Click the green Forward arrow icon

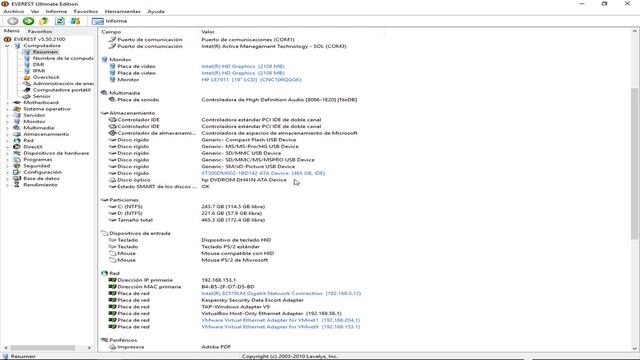click(28, 21)
